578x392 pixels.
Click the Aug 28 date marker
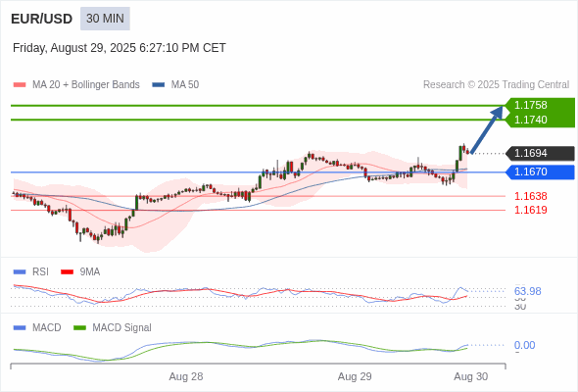coord(186,376)
